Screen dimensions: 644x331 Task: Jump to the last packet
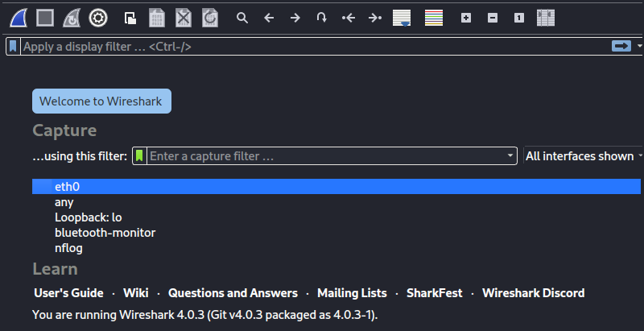pos(375,18)
